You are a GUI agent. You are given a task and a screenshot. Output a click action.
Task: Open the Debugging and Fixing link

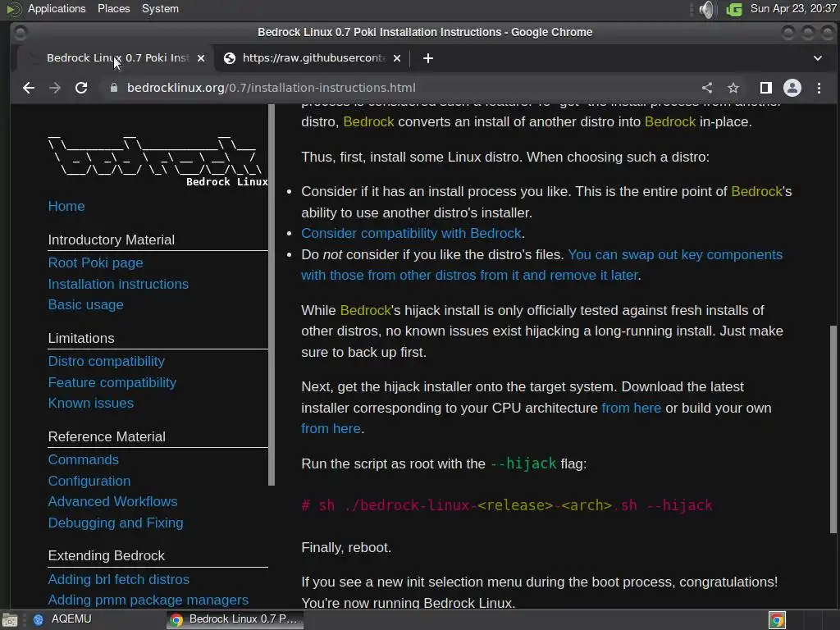pos(116,523)
